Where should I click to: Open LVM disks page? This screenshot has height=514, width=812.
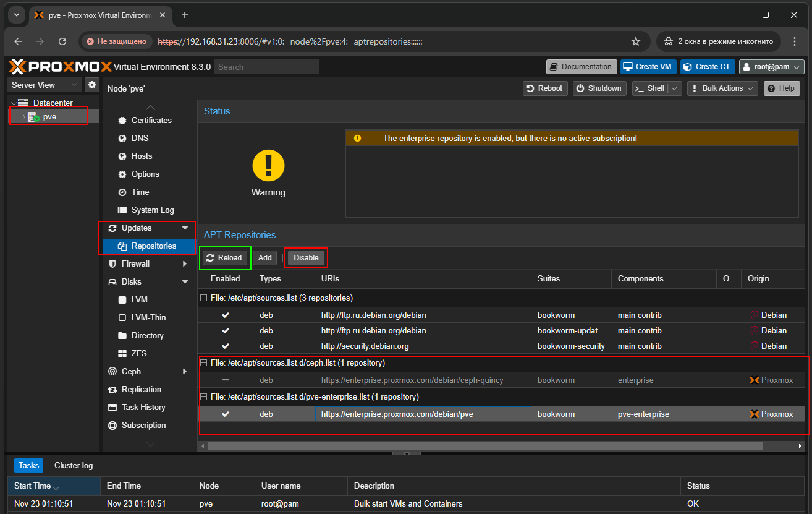[139, 299]
